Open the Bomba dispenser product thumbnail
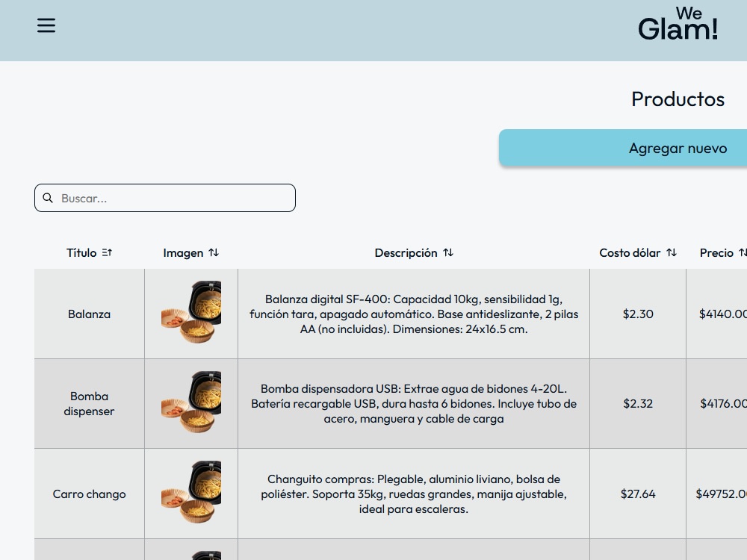Viewport: 747px width, 560px height. (x=191, y=402)
